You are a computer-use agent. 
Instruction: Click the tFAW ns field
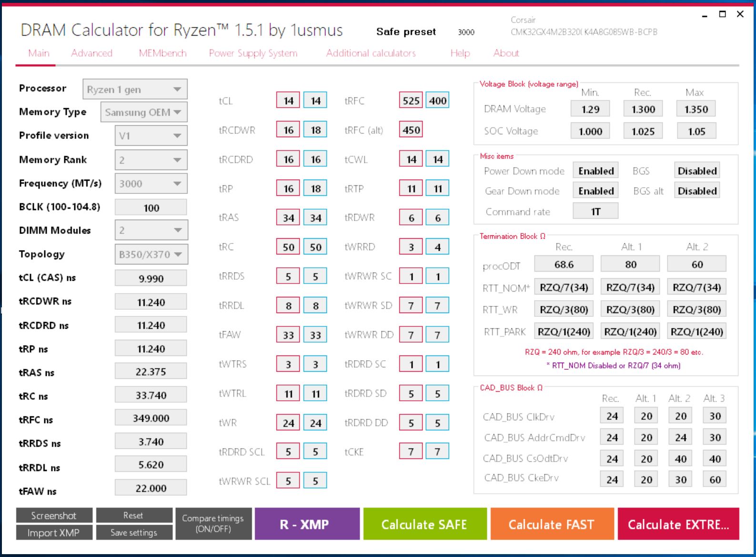coord(151,488)
